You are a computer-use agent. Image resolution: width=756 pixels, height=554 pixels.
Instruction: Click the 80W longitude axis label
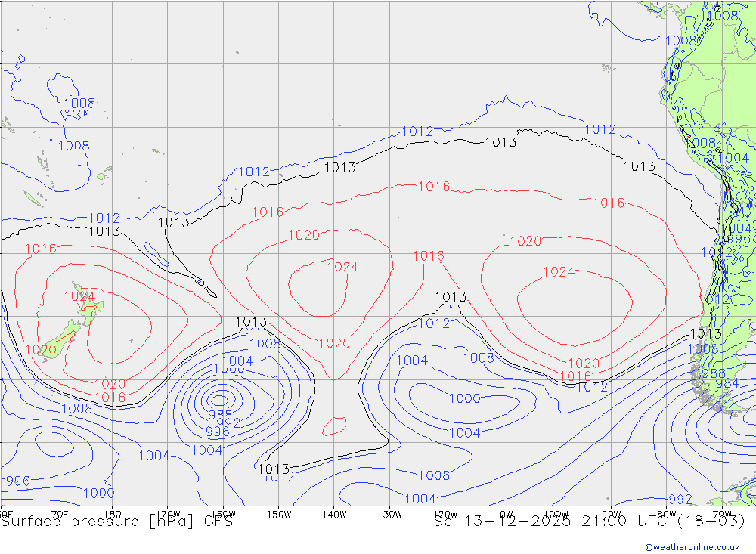pyautogui.click(x=667, y=515)
